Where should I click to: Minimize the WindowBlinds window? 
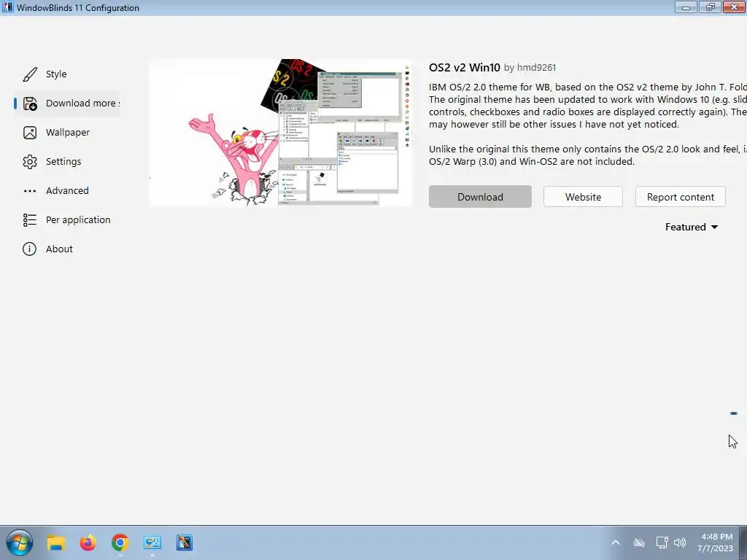686,7
